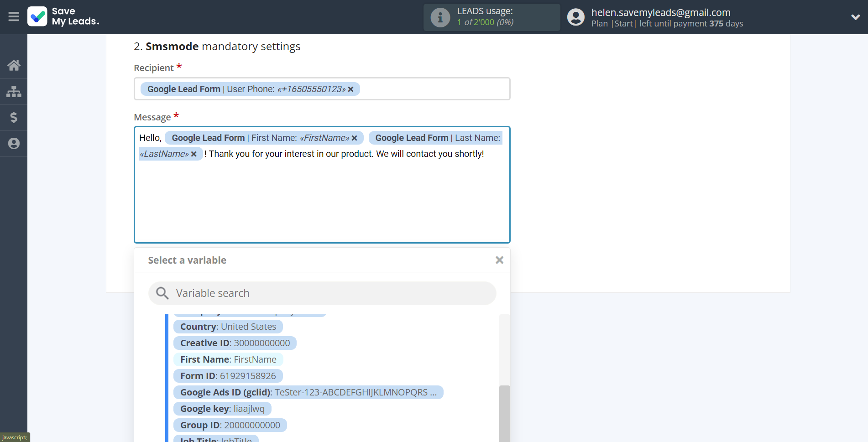The height and width of the screenshot is (442, 868).
Task: Select the Google Ads ID (gclid) variable
Action: coord(309,392)
